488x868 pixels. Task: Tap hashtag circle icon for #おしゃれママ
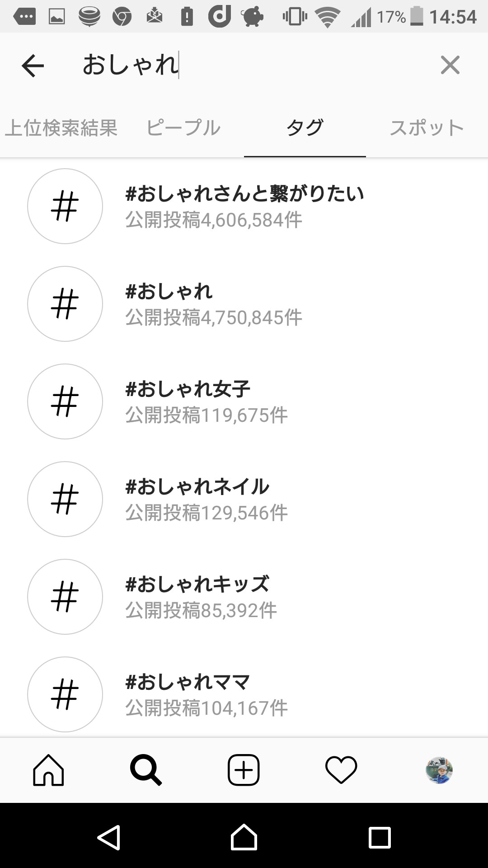point(65,694)
